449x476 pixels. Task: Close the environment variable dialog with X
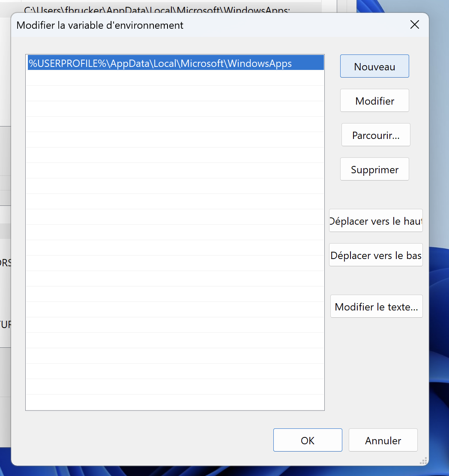point(414,25)
